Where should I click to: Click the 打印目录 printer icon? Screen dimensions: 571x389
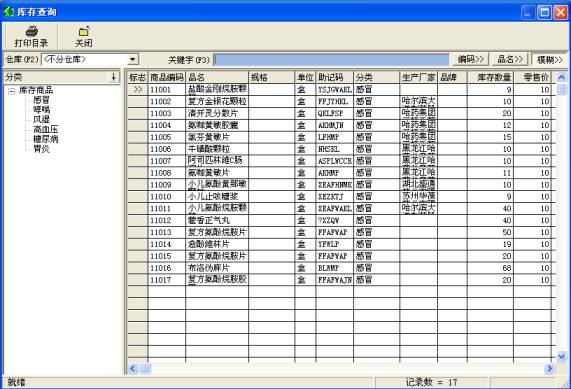(x=32, y=31)
